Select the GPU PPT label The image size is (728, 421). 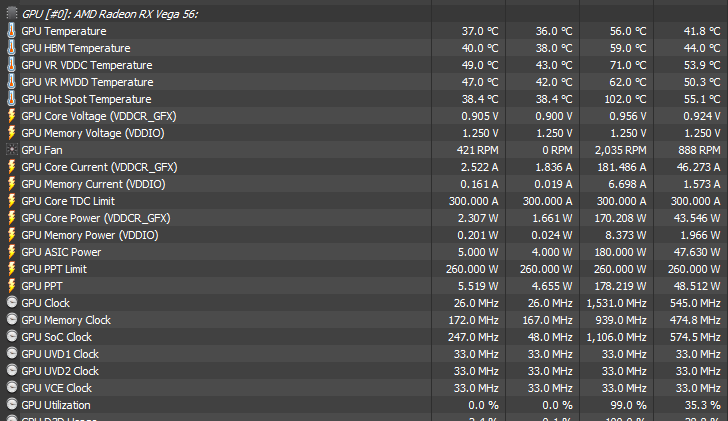pos(42,286)
